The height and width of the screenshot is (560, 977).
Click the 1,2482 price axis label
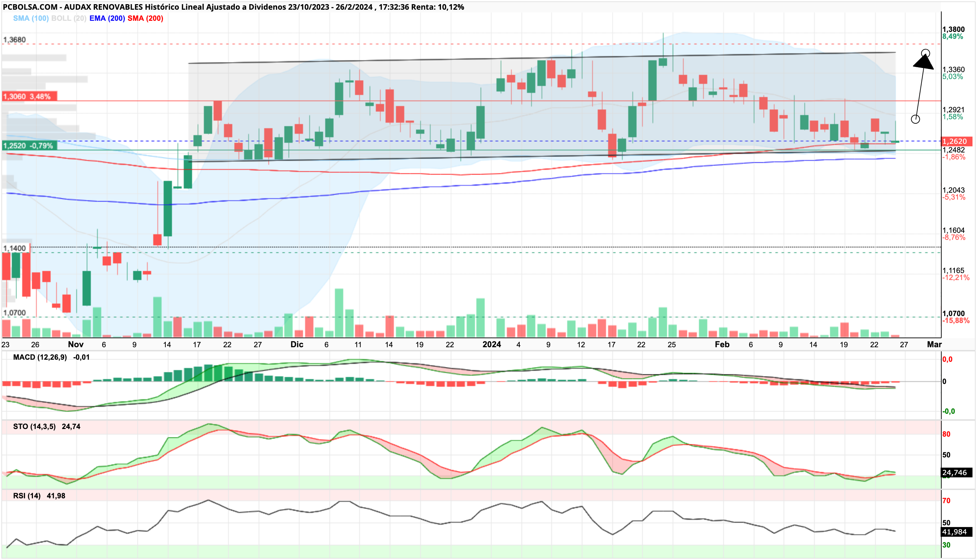pyautogui.click(x=953, y=150)
